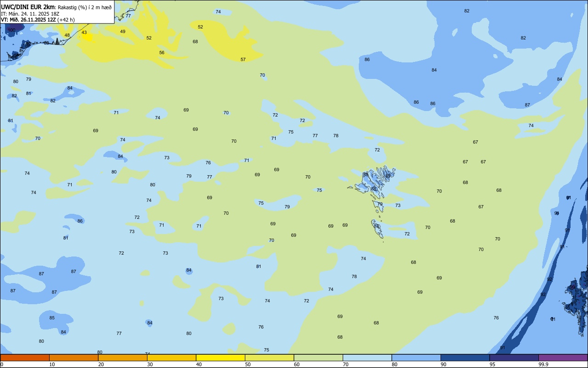Pick the 90–95 dark blue legend swatch
Image resolution: width=588 pixels, height=368 pixels.
pyautogui.click(x=465, y=357)
